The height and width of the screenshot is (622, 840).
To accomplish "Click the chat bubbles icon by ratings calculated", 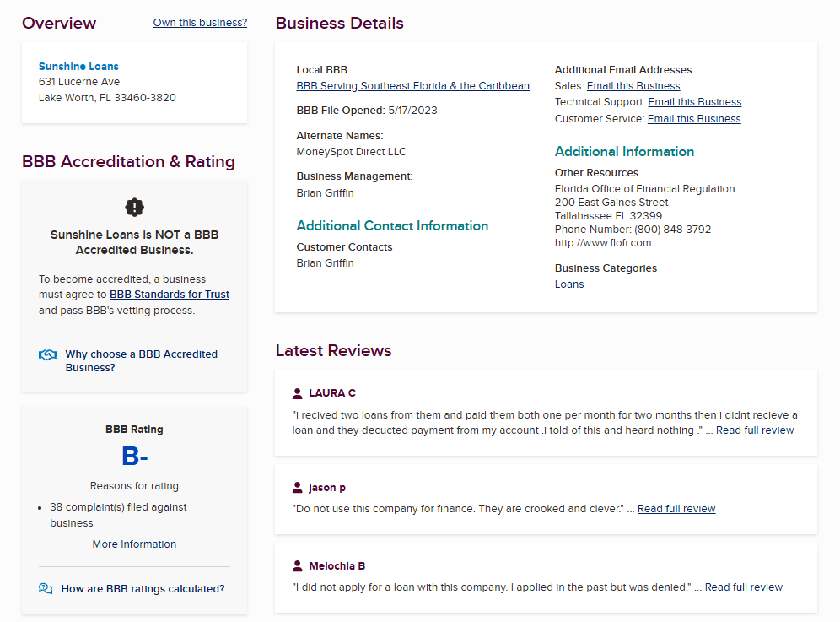I will click(46, 589).
